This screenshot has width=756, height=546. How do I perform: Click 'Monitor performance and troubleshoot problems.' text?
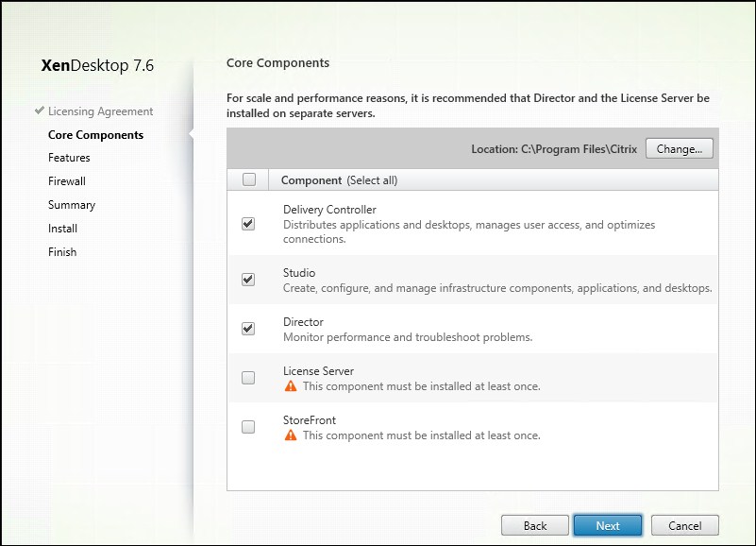(x=408, y=337)
